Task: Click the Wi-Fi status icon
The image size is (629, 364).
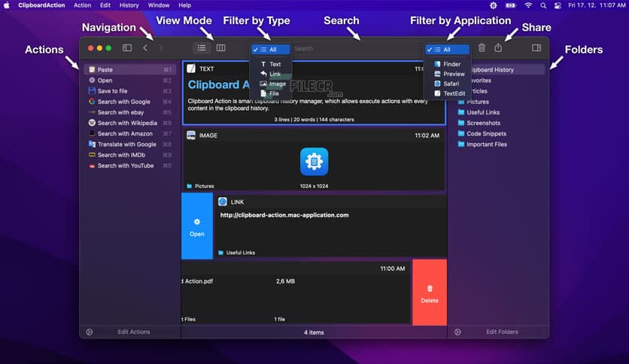Action: 528,5
